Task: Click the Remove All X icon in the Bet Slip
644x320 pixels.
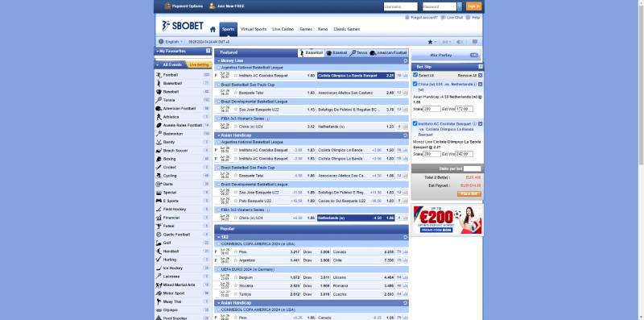Action: coord(480,76)
